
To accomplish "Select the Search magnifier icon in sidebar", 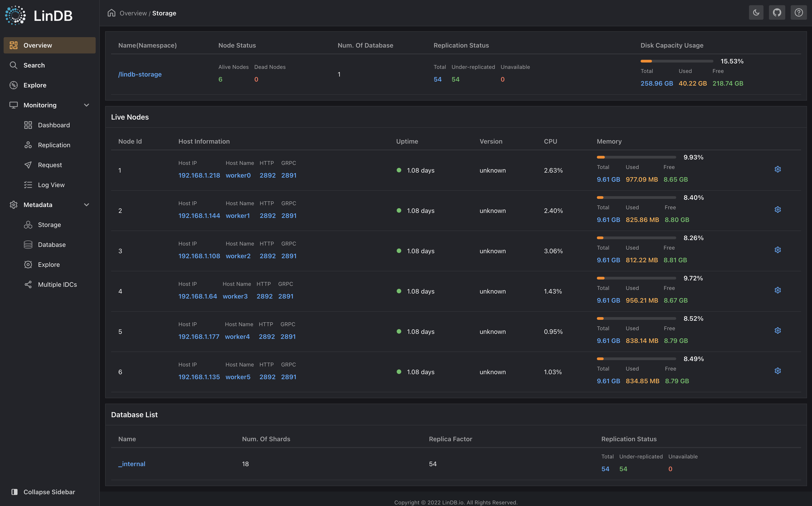I will click(x=14, y=65).
